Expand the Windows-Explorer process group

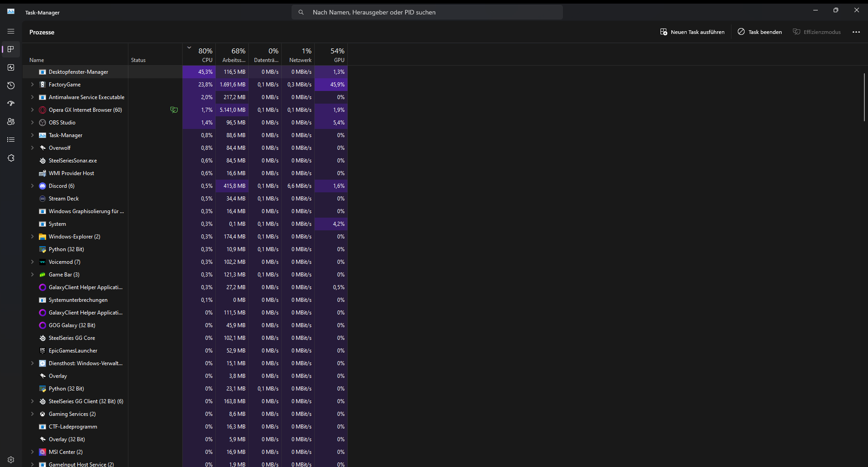[32, 237]
